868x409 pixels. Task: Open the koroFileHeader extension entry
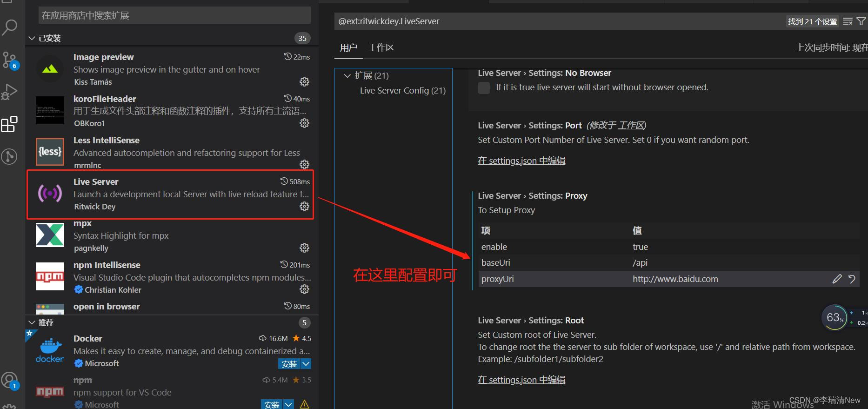[x=172, y=111]
